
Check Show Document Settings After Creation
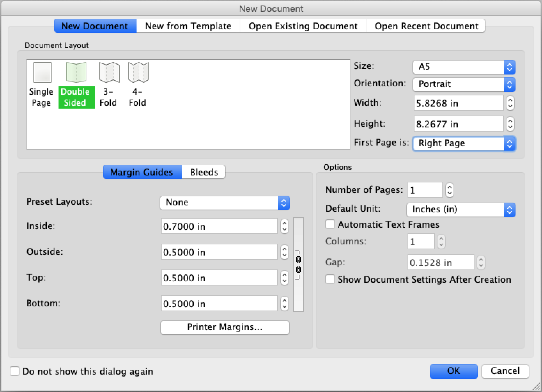coord(330,279)
